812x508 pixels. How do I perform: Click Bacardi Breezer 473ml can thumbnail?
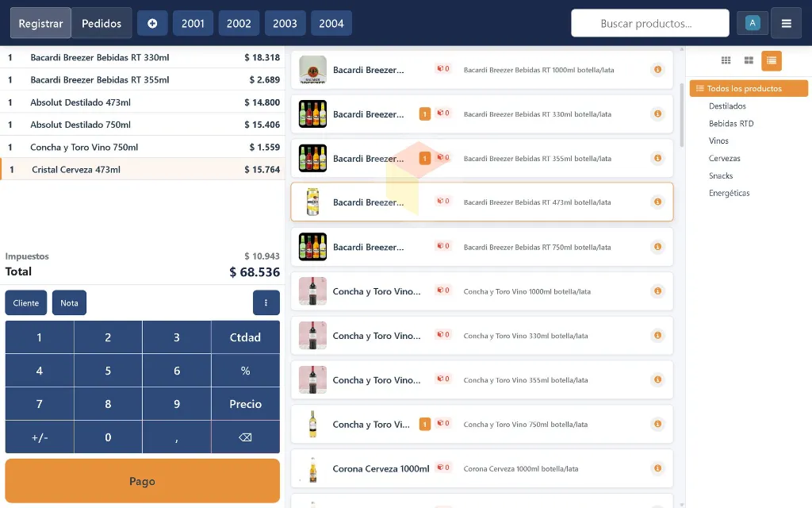click(x=312, y=202)
